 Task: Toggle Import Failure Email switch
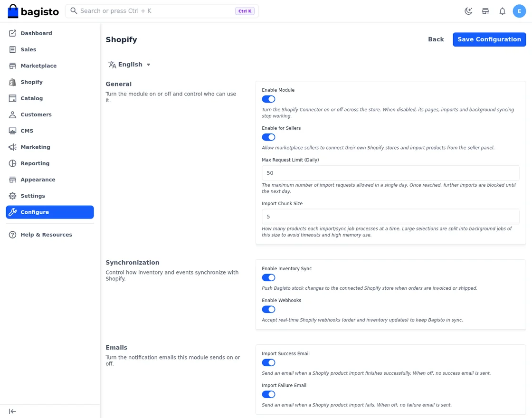coord(268,395)
